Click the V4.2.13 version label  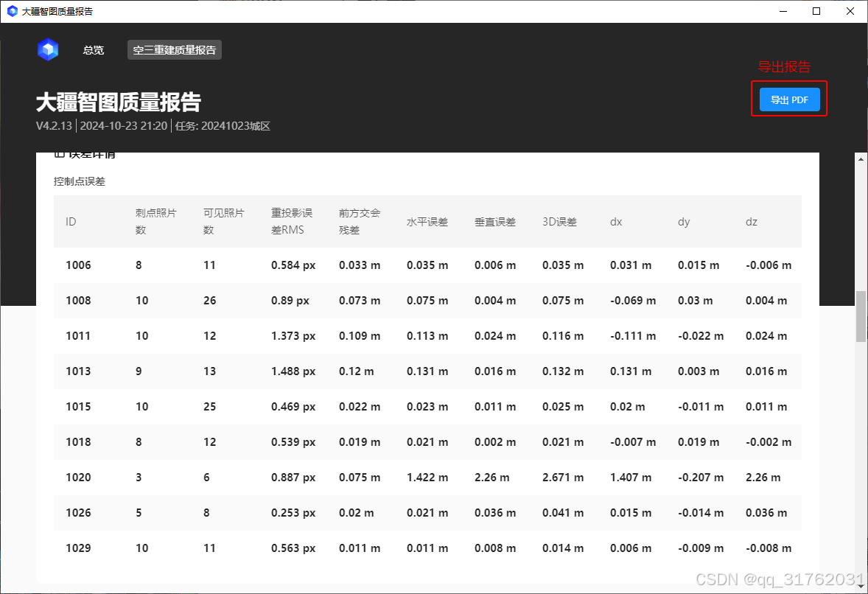coord(54,126)
